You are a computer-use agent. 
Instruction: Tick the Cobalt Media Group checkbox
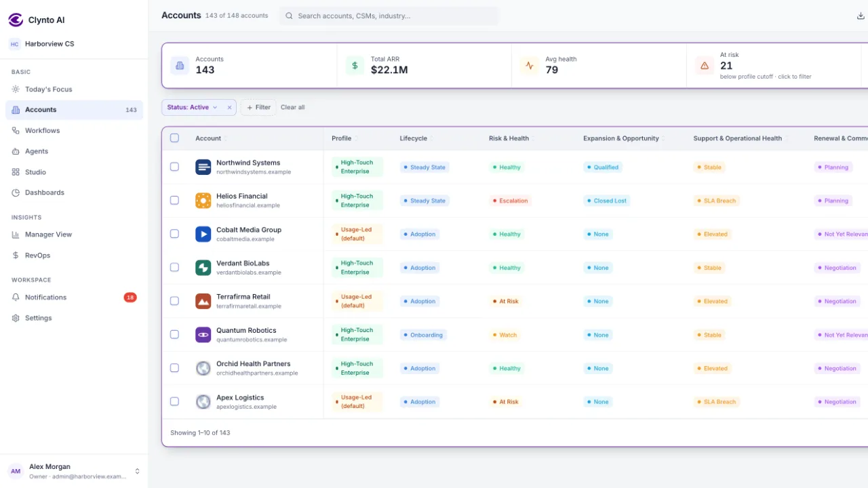(174, 234)
